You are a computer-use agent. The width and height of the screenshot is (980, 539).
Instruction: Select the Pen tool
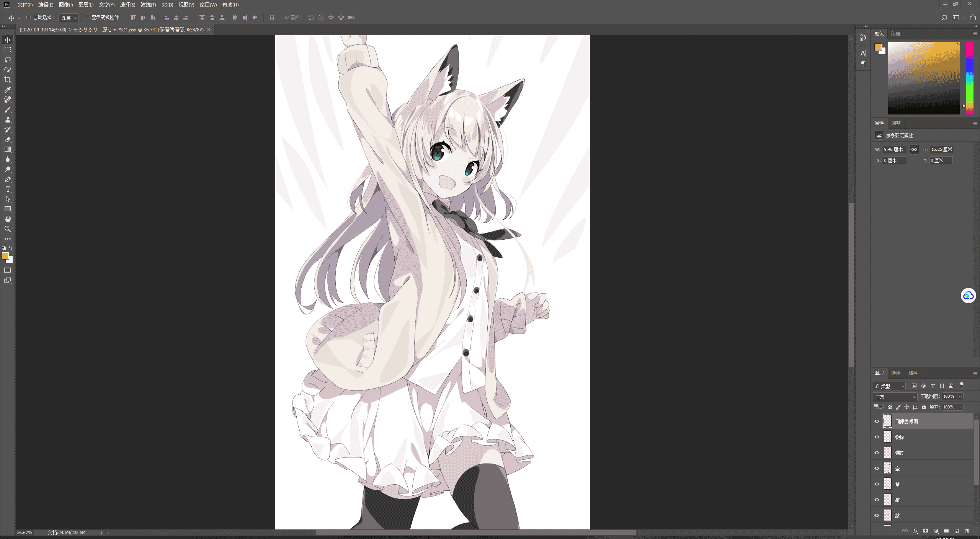(x=8, y=179)
